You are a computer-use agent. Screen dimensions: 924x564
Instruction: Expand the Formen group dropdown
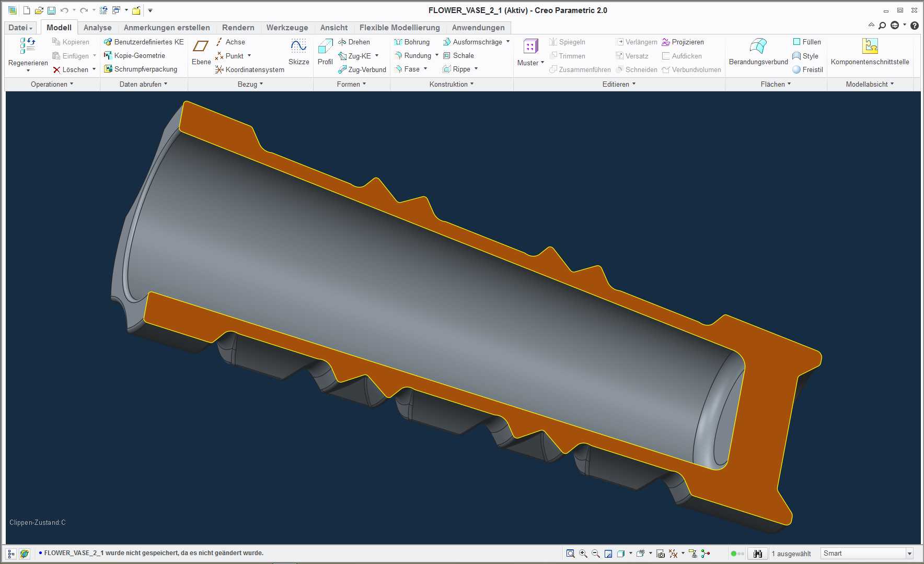[x=352, y=84]
